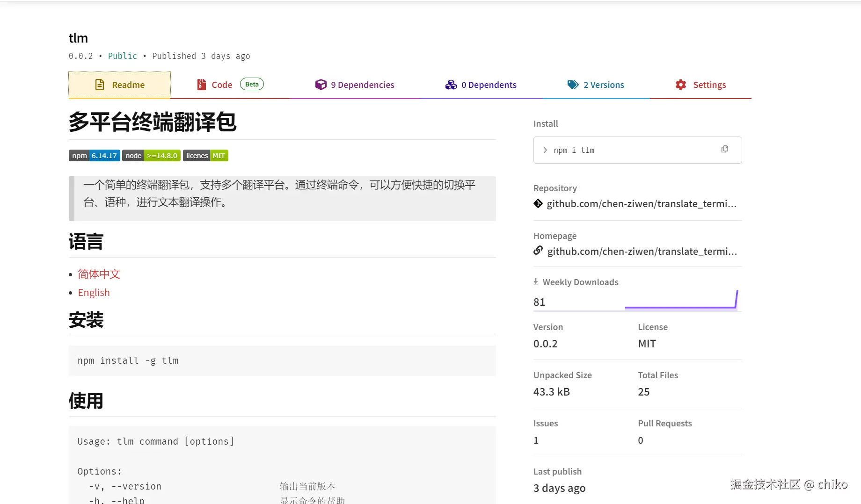Open the 简体中文 language link
Image resolution: width=861 pixels, height=504 pixels.
point(99,274)
